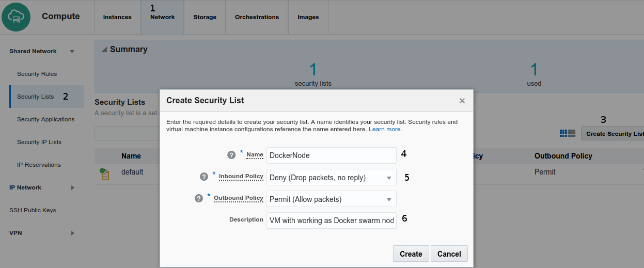Expand the VPN section

point(72,233)
